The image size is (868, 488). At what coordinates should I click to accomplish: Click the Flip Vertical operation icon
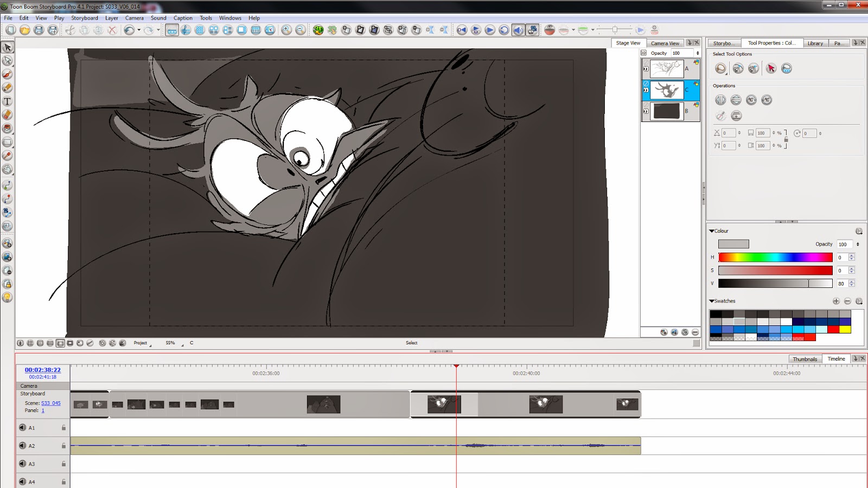[736, 100]
